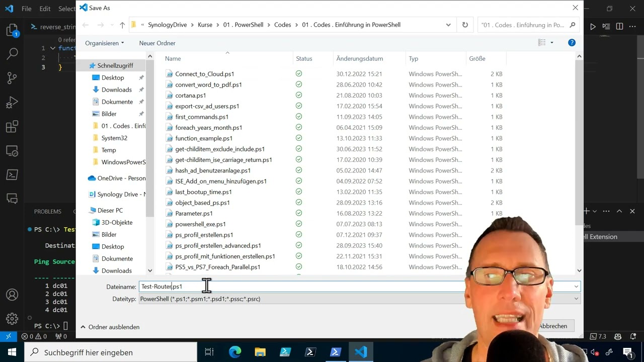
Task: Open the remote window status bar button
Action: click(x=9, y=336)
